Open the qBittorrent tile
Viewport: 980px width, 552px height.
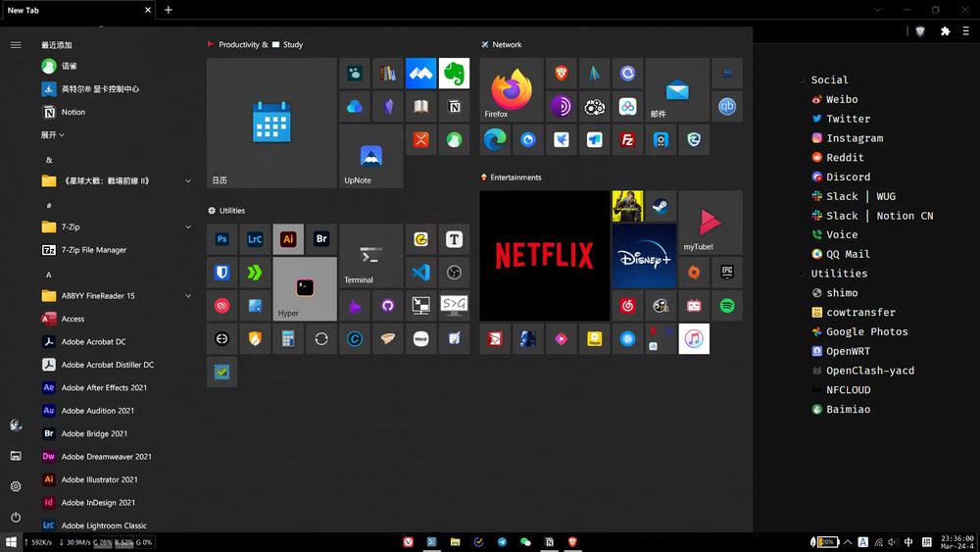point(727,107)
